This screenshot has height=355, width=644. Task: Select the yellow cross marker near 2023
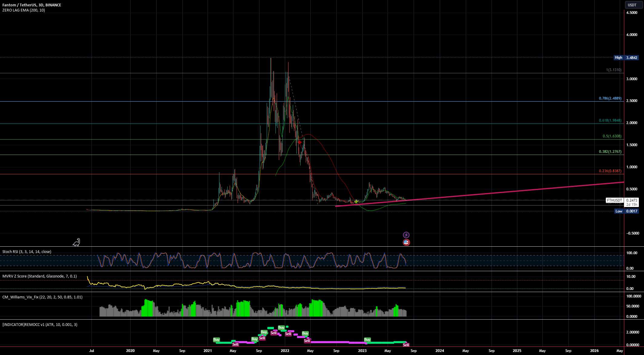click(356, 201)
